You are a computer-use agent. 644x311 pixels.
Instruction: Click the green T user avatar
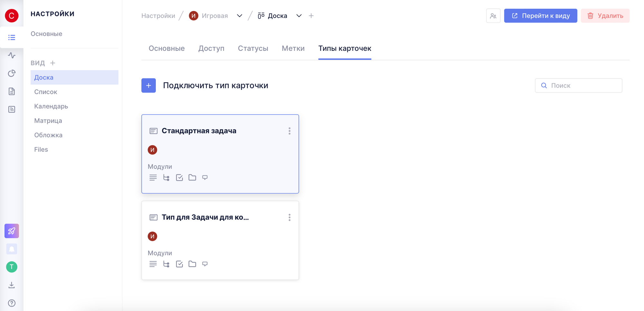click(x=12, y=267)
